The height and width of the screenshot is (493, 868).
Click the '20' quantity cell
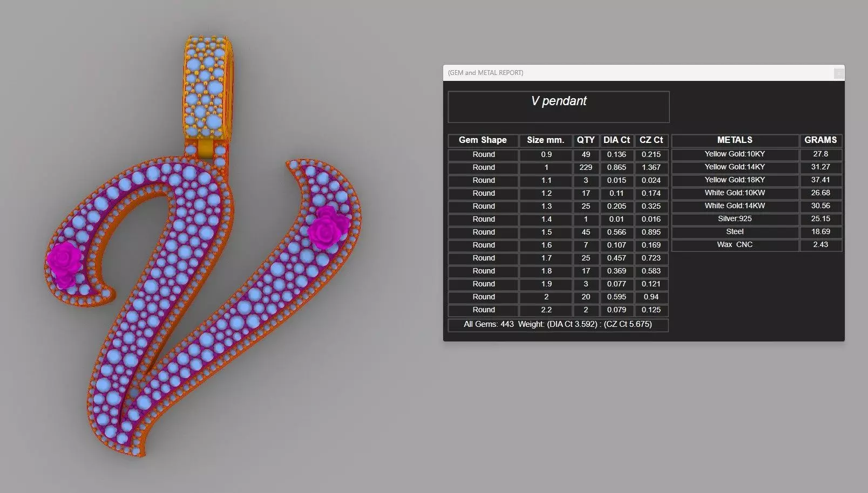pos(586,297)
